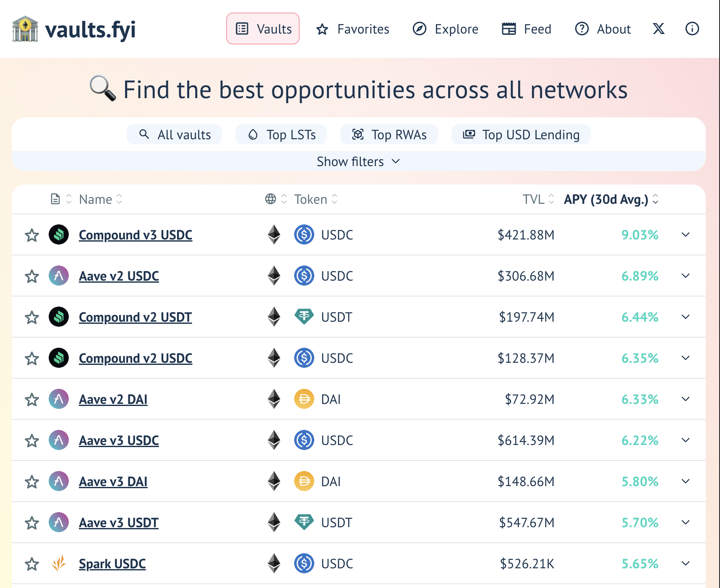Mark Aave v3 USDT as favorite
The image size is (720, 588).
pos(32,523)
